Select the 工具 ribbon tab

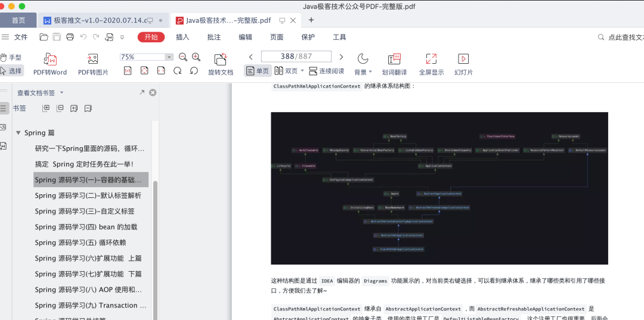[339, 37]
